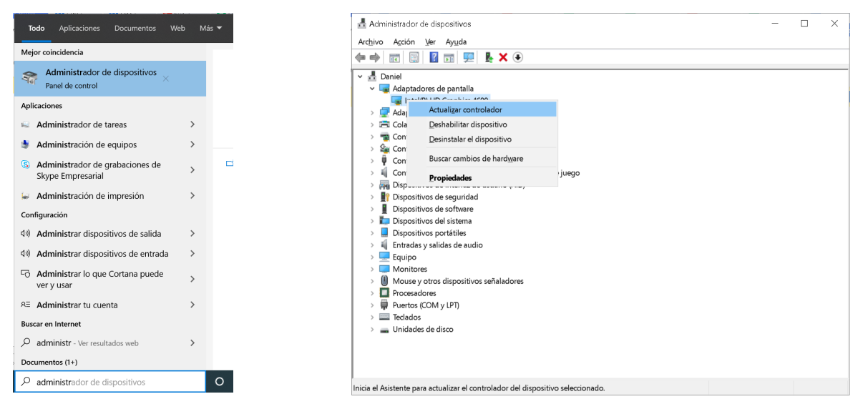The height and width of the screenshot is (404, 868).
Task: Expand the Procesadores tree node
Action: pyautogui.click(x=372, y=293)
